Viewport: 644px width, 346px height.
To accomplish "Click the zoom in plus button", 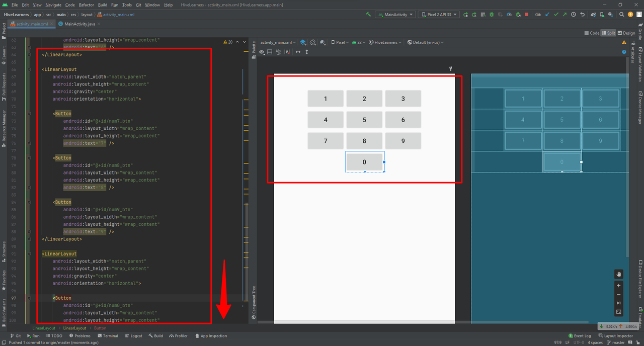I will click(x=619, y=286).
